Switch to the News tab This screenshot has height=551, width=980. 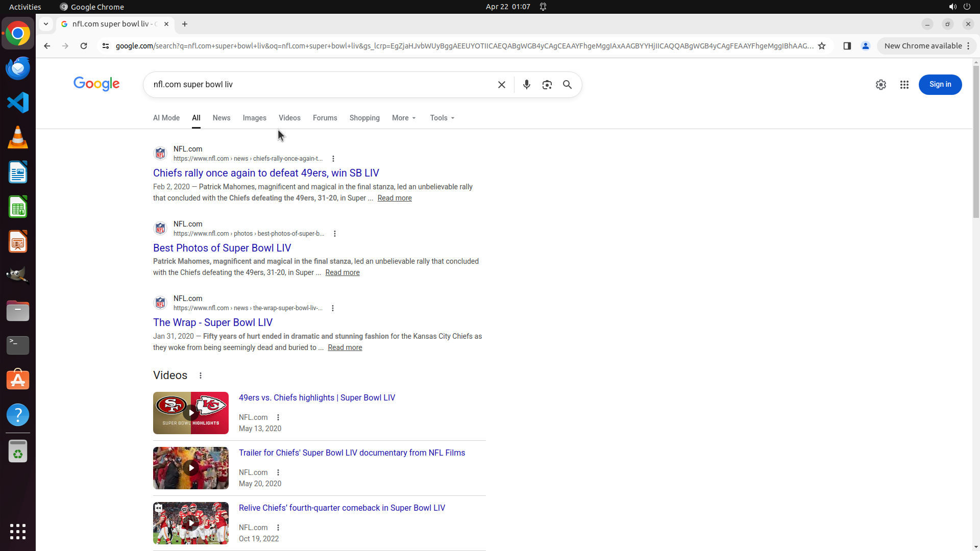pyautogui.click(x=221, y=118)
